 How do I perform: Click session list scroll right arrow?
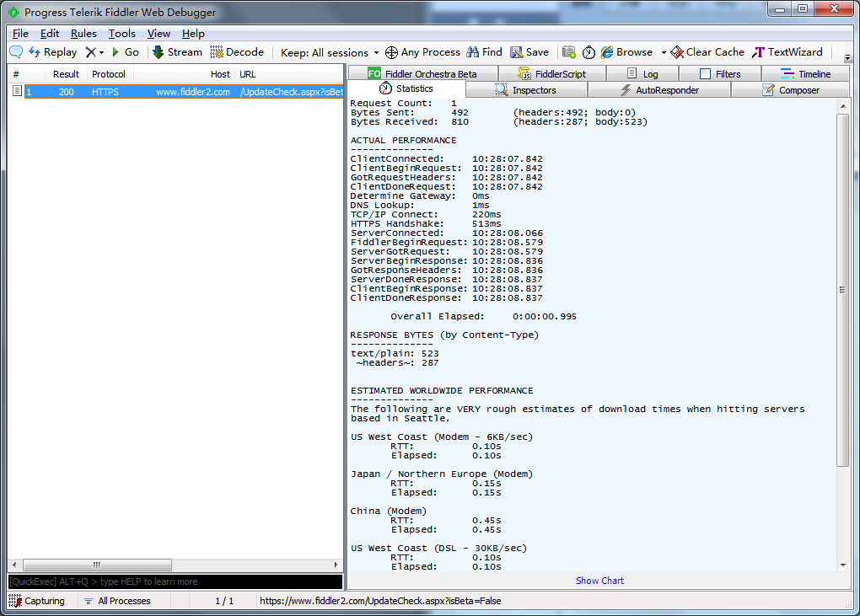pyautogui.click(x=336, y=565)
